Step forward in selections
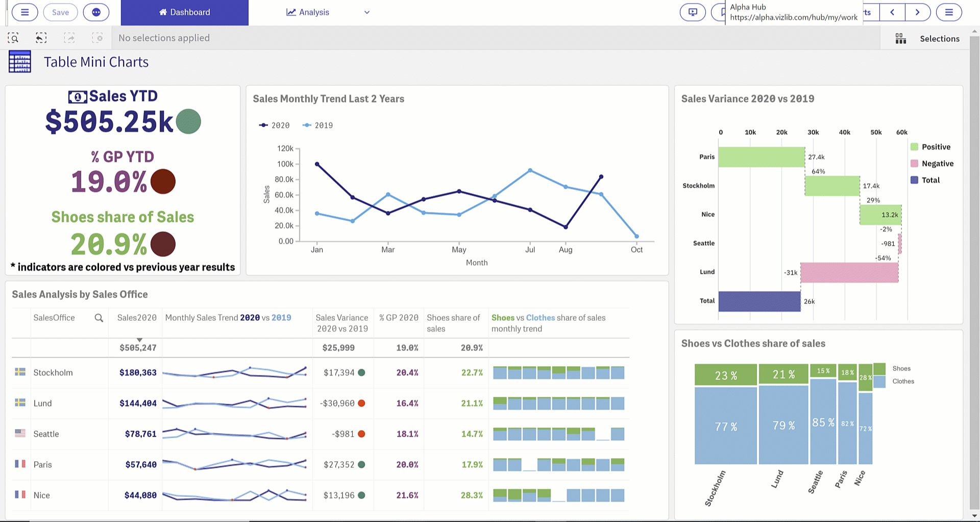 pyautogui.click(x=69, y=38)
